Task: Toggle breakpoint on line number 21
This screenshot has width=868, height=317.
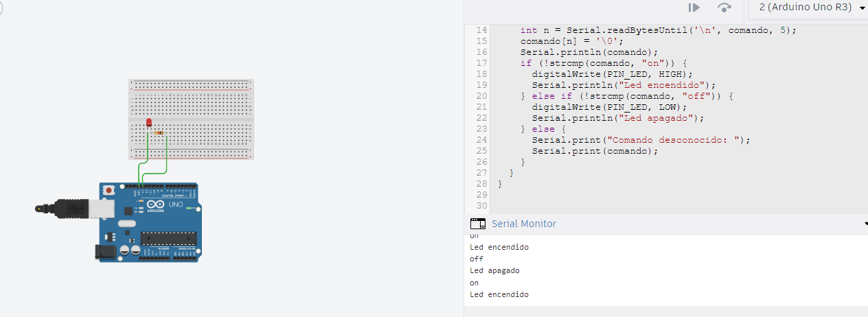Action: (x=481, y=107)
